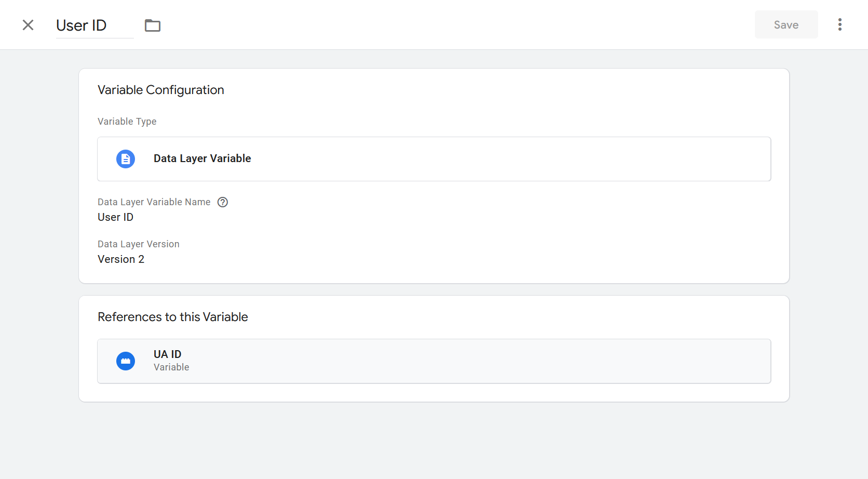The height and width of the screenshot is (479, 868).
Task: Click the UA ID variable brick icon
Action: [x=126, y=361]
